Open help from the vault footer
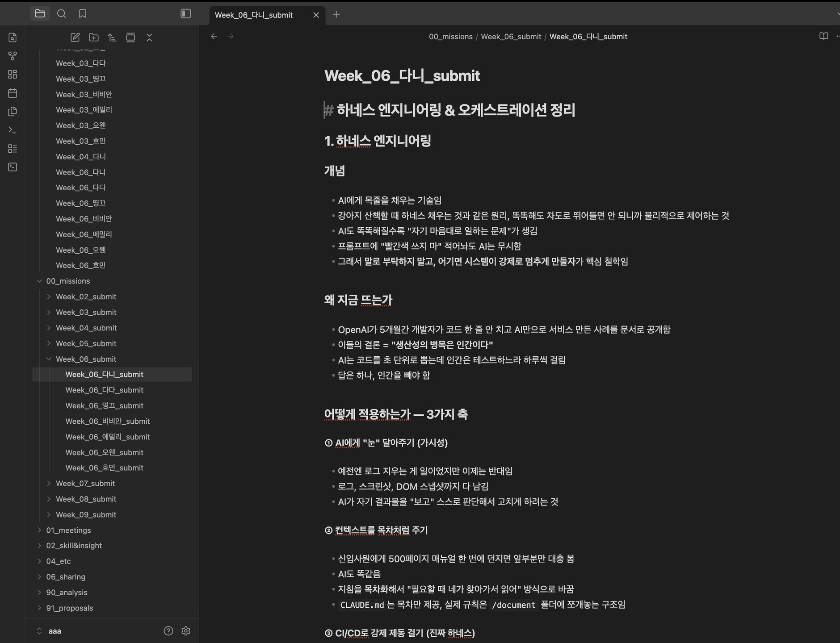The height and width of the screenshot is (643, 840). (x=168, y=630)
